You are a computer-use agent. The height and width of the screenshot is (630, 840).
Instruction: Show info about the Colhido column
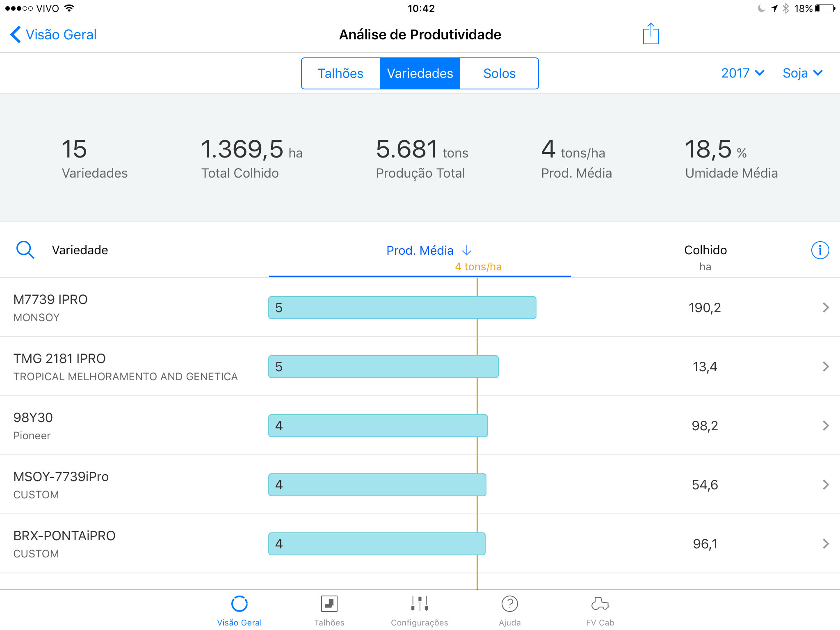[820, 250]
